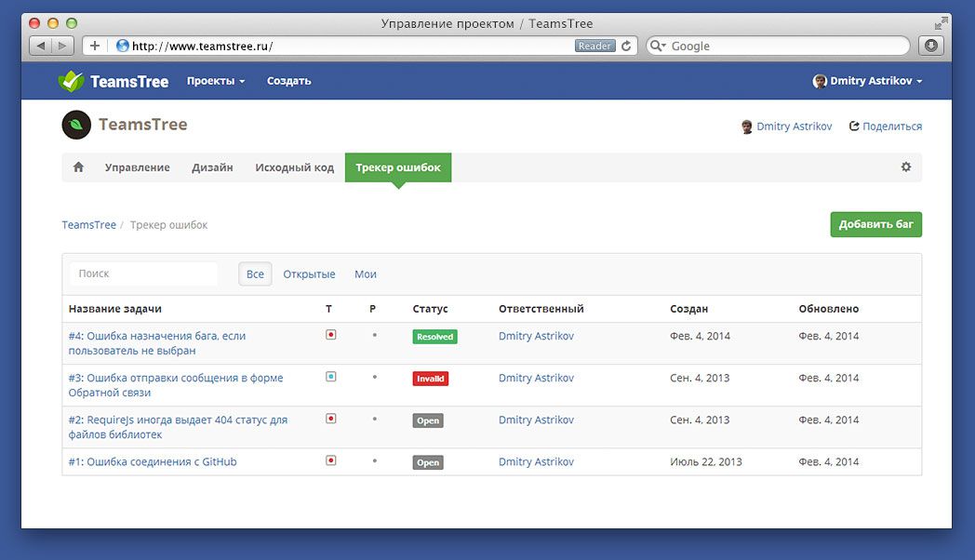Click the home icon in project navigation

point(78,167)
